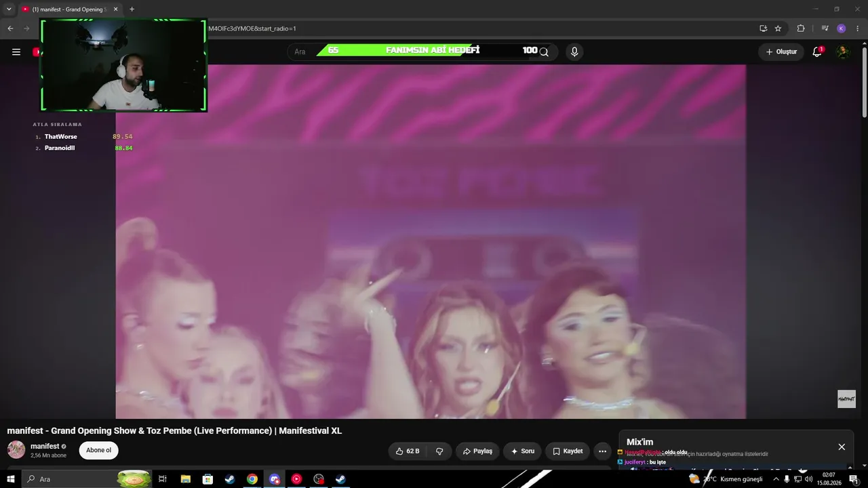Click the Windows taskbar search box
This screenshot has height=488, width=868.
click(87, 479)
